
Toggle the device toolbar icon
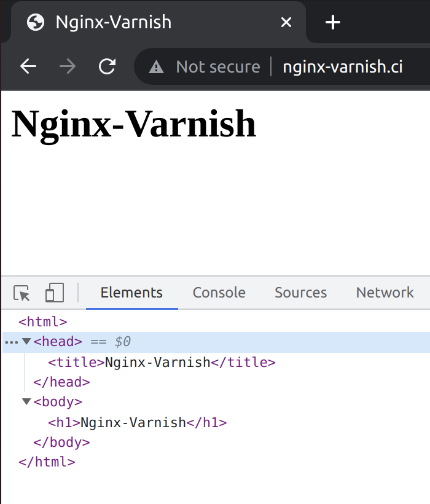(55, 293)
